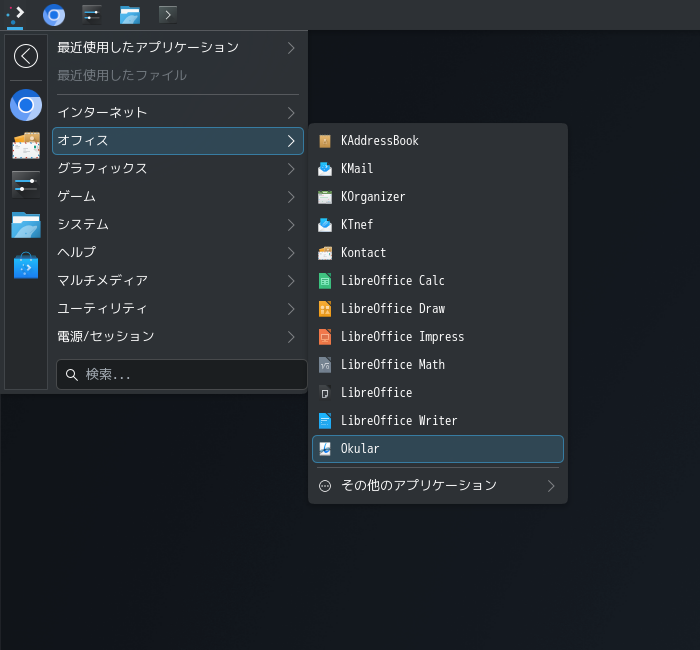Click the LibreOffice Impress icon
Image resolution: width=700 pixels, height=650 pixels.
(325, 337)
